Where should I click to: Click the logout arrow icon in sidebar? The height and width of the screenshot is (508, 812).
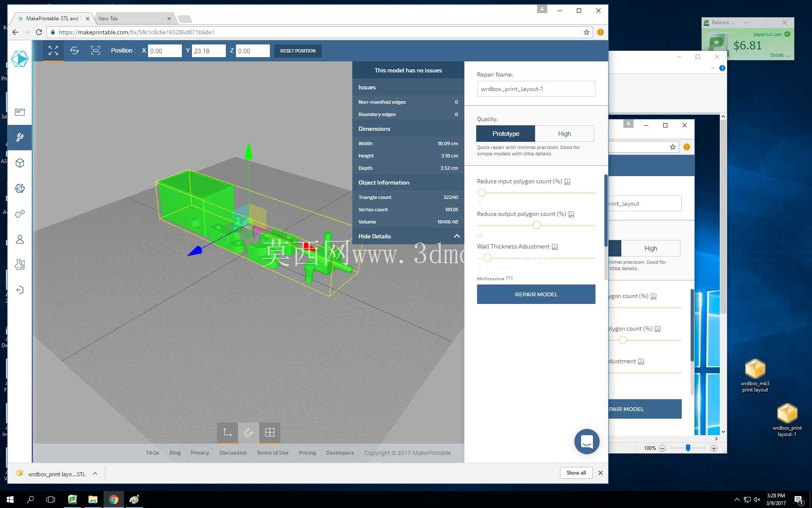[20, 290]
